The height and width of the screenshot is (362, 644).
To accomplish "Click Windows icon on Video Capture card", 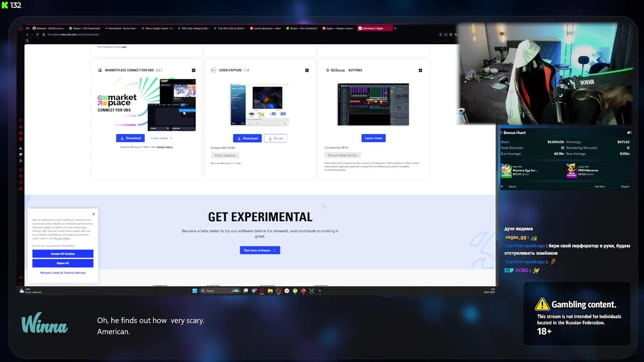I will point(307,70).
